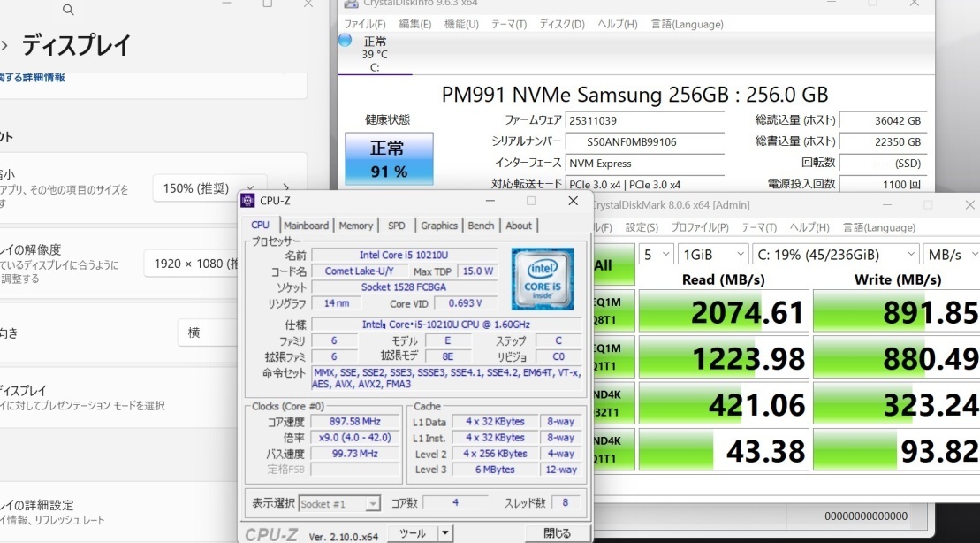This screenshot has height=543, width=980.
Task: Click the CPU-Z purple chip icon in its title bar
Action: click(x=248, y=202)
